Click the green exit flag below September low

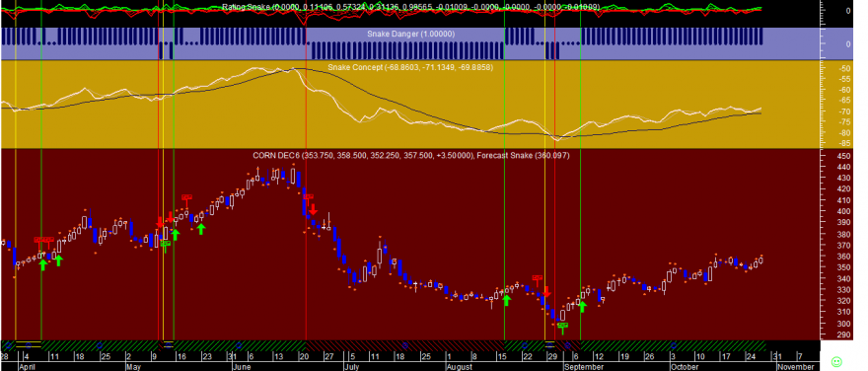[x=562, y=328]
